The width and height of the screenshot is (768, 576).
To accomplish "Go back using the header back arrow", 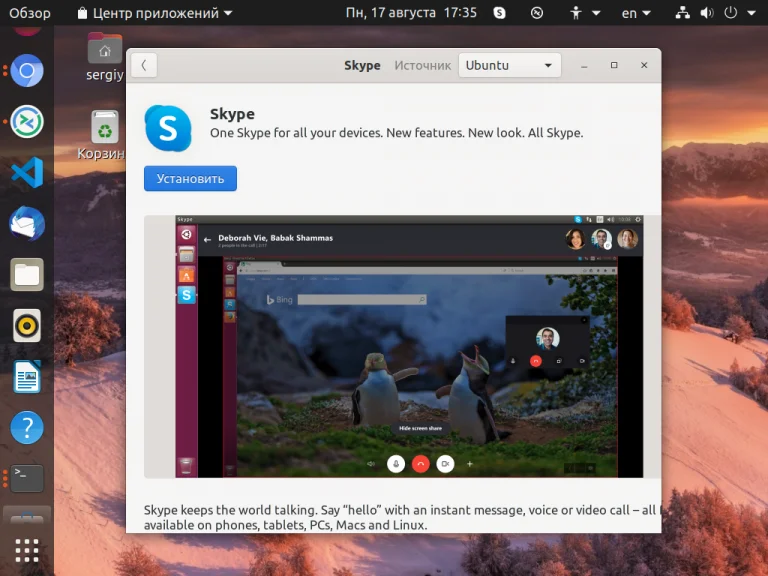I will pyautogui.click(x=144, y=65).
